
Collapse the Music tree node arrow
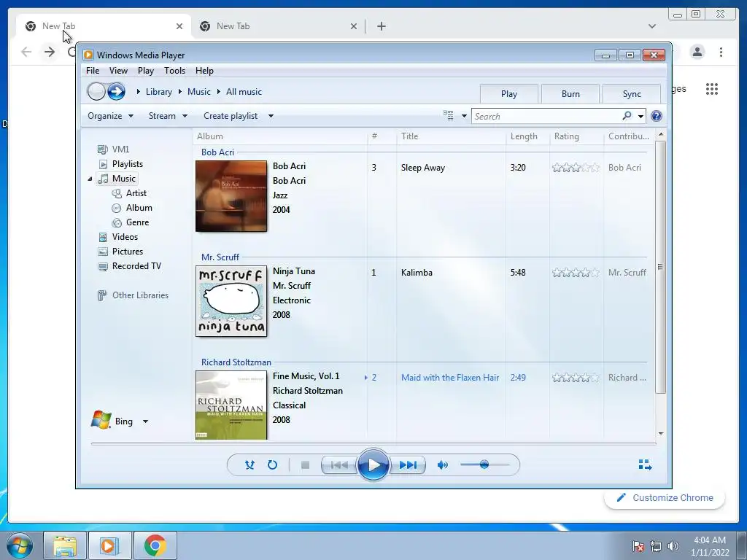90,179
